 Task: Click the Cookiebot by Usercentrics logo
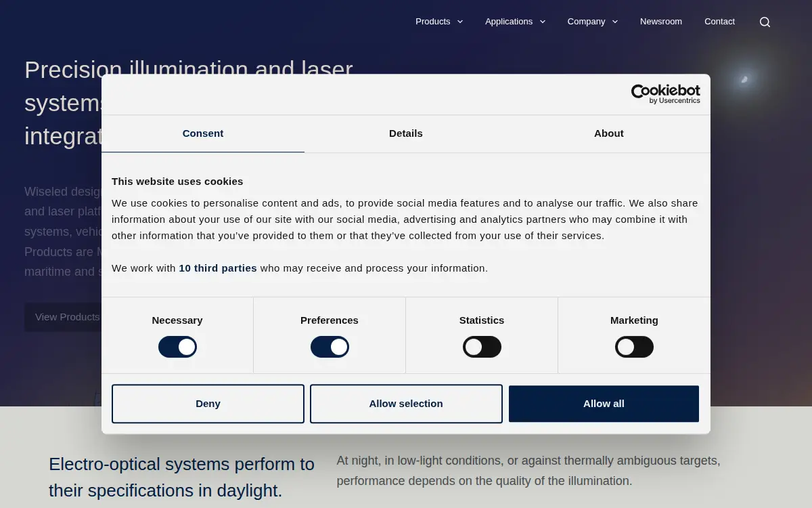pos(665,94)
